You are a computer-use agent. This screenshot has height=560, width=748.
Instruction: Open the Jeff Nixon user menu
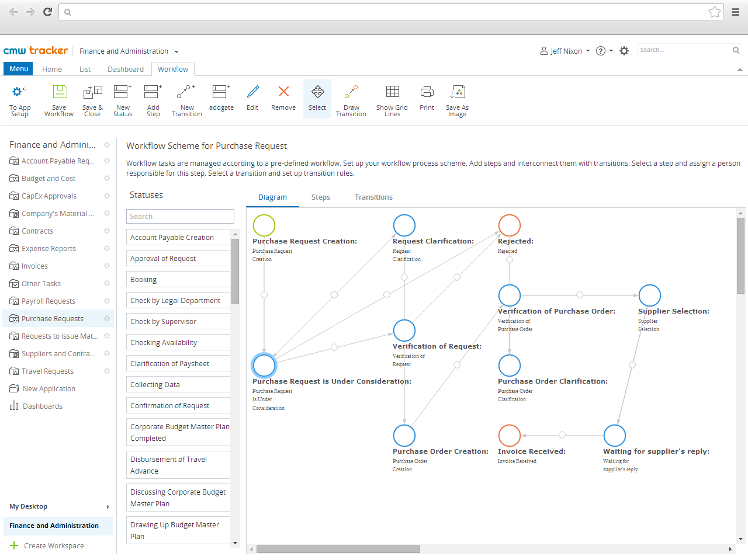coord(564,51)
